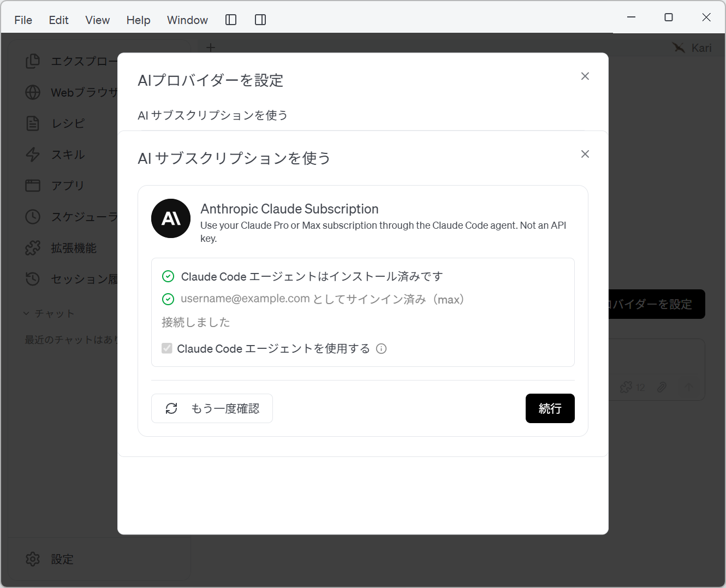Toggle right sidebar panel icon in menu bar
This screenshot has width=726, height=588.
tap(260, 20)
